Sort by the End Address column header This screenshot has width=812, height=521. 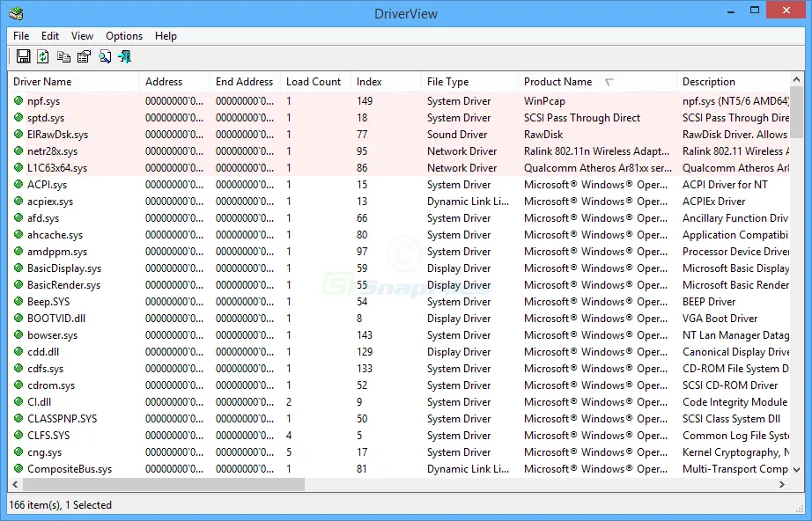point(245,82)
